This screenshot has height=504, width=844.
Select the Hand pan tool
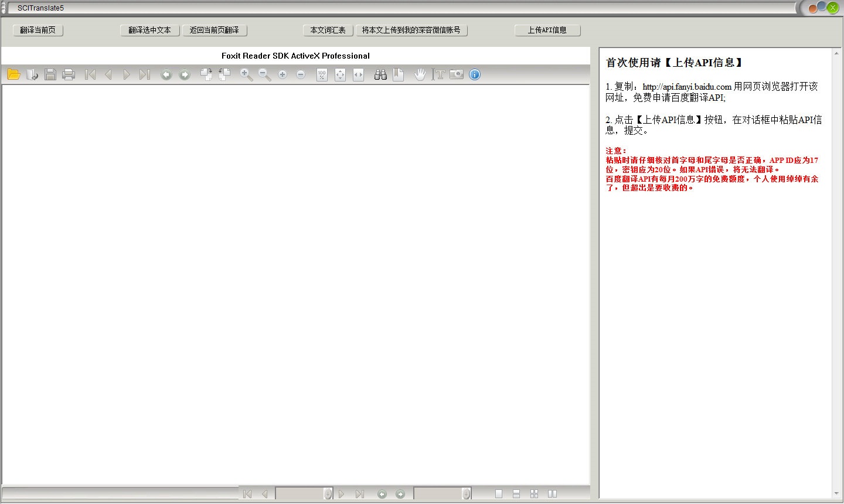(x=420, y=74)
